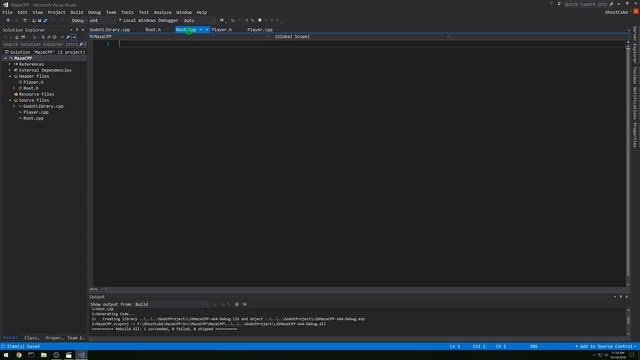
Task: Click the editor vertical scrollbar
Action: click(x=628, y=163)
